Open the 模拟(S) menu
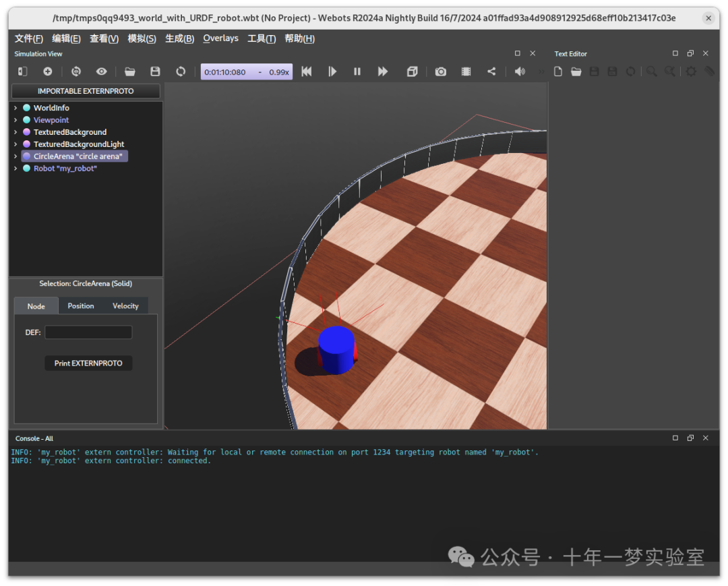Screen dimensions: 728x586 click(142, 38)
